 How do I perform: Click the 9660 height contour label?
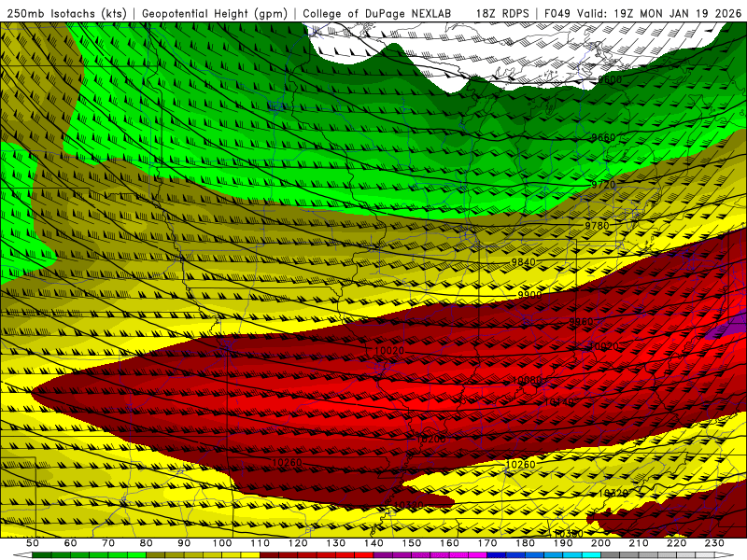pos(603,138)
